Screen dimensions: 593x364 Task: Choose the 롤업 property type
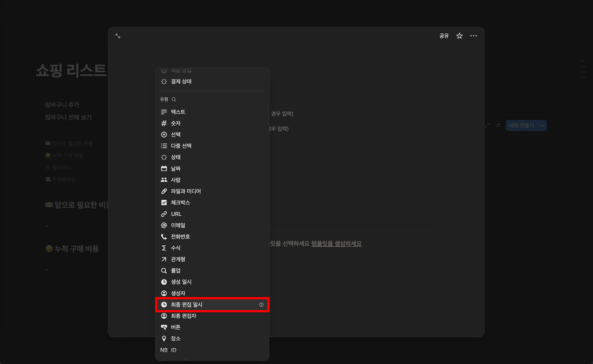(175, 270)
